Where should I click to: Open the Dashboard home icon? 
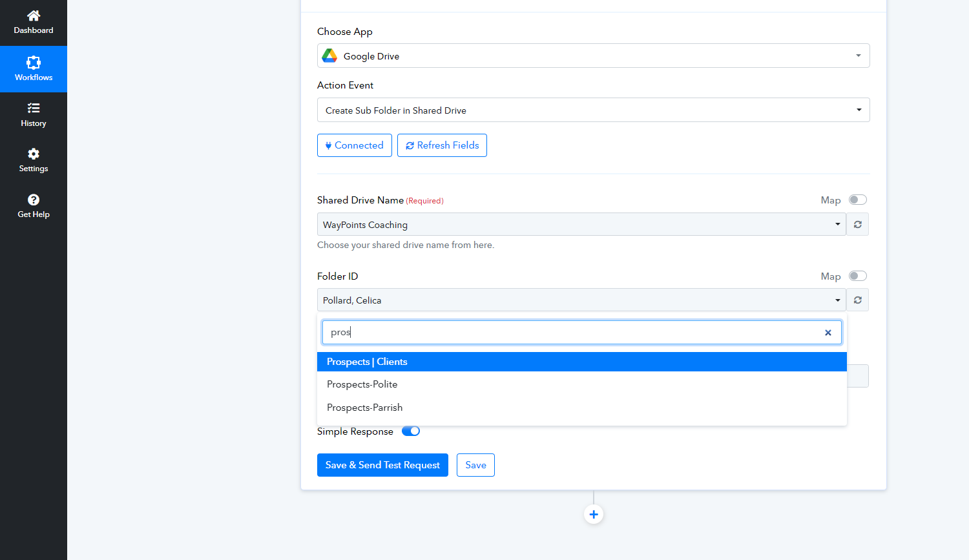point(34,16)
